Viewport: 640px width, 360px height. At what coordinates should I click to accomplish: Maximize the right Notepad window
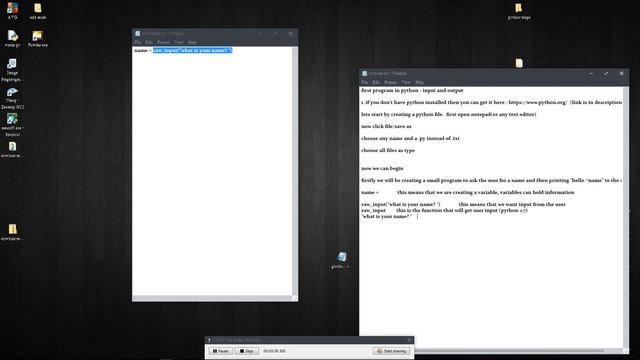(606, 73)
